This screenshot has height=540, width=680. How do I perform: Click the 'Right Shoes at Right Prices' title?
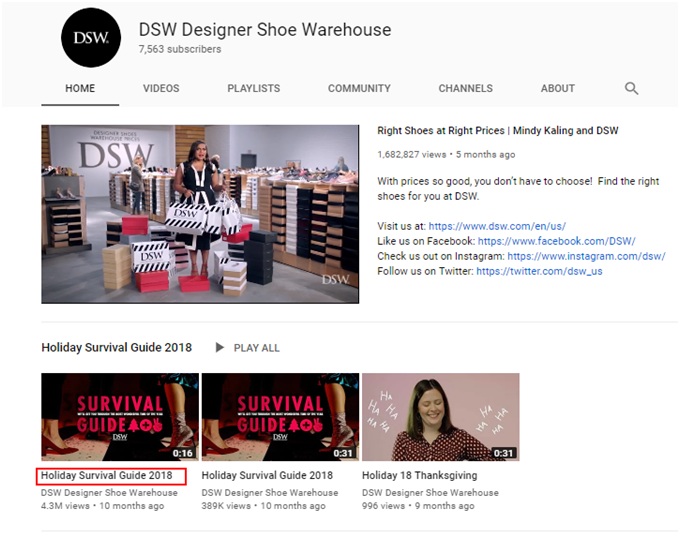point(497,131)
